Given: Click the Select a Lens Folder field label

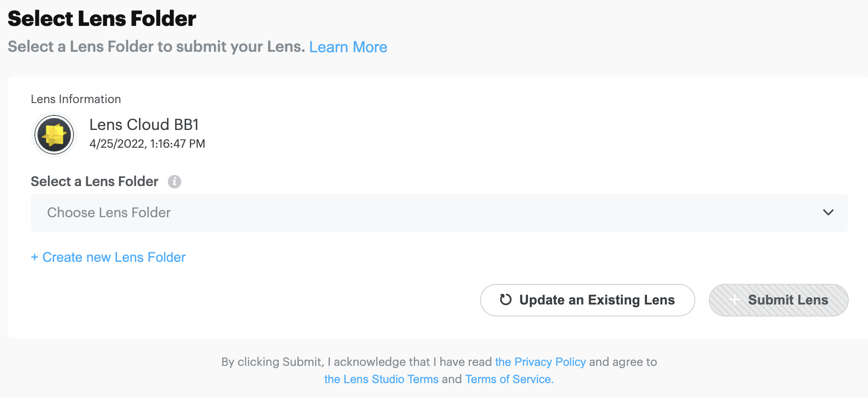Looking at the screenshot, I should 94,182.
